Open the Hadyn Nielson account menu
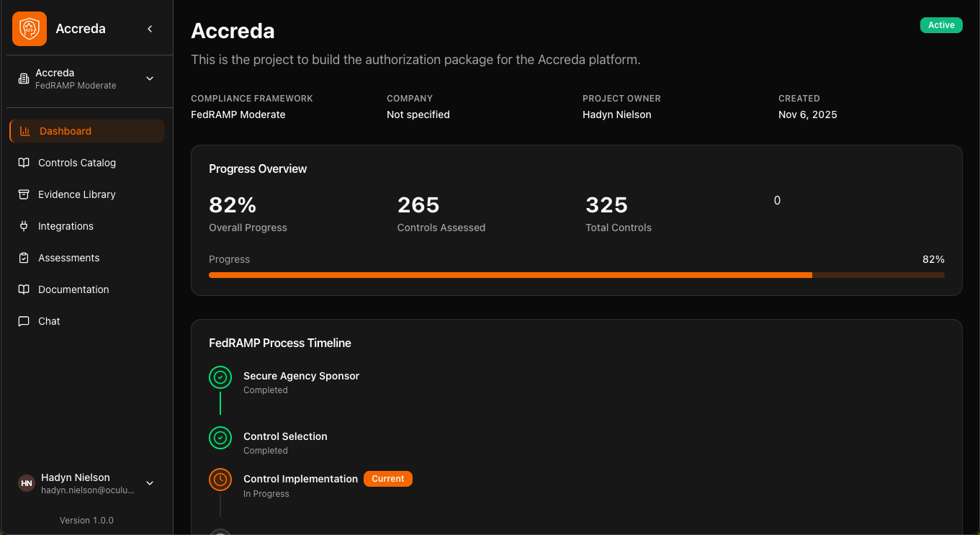The width and height of the screenshot is (980, 535). coord(149,483)
